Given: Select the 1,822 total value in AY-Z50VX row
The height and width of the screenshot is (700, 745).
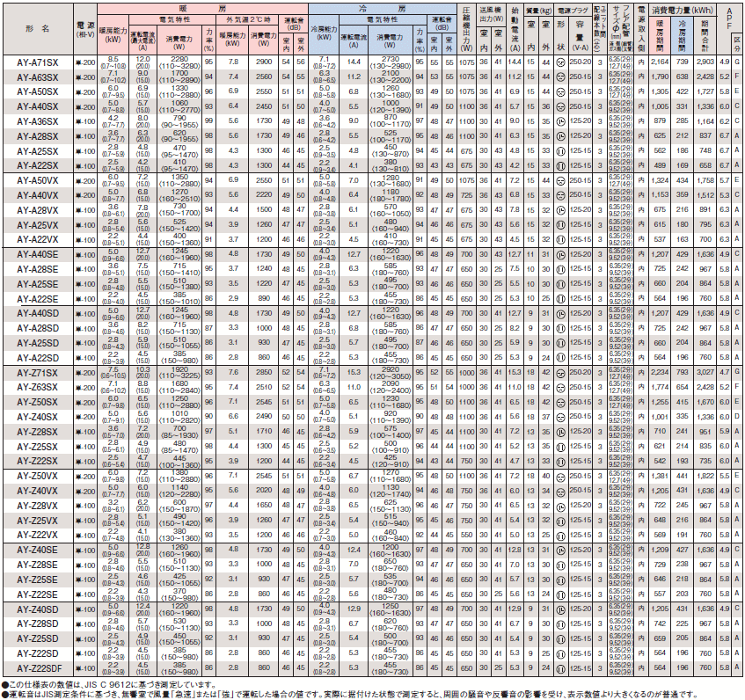Looking at the screenshot, I should (x=705, y=477).
